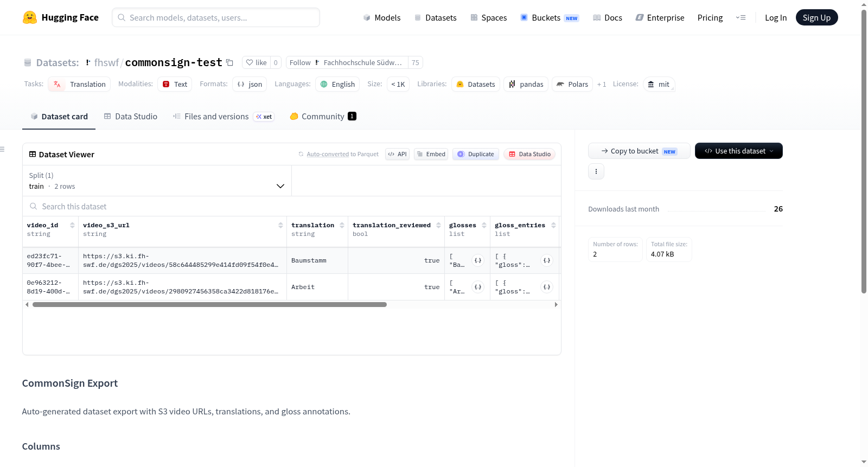
Task: Select the json format tag
Action: tap(250, 84)
